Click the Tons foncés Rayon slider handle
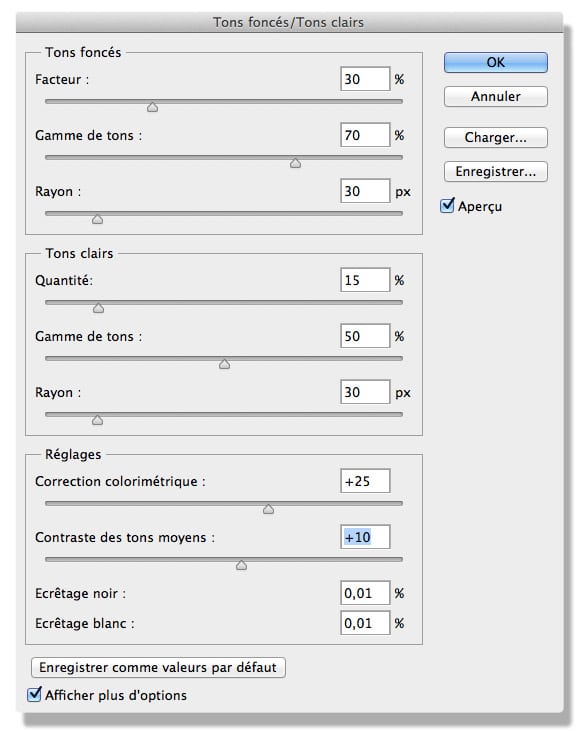This screenshot has height=731, width=578. [97, 219]
